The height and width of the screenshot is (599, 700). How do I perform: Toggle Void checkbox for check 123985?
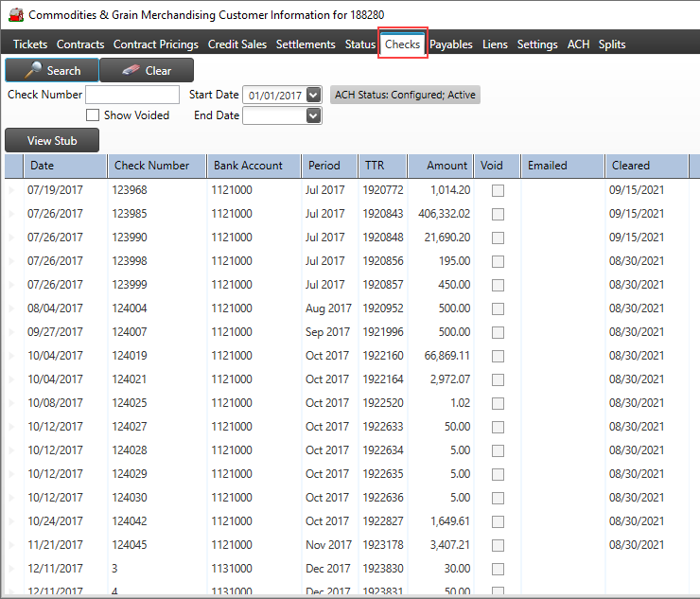[498, 214]
